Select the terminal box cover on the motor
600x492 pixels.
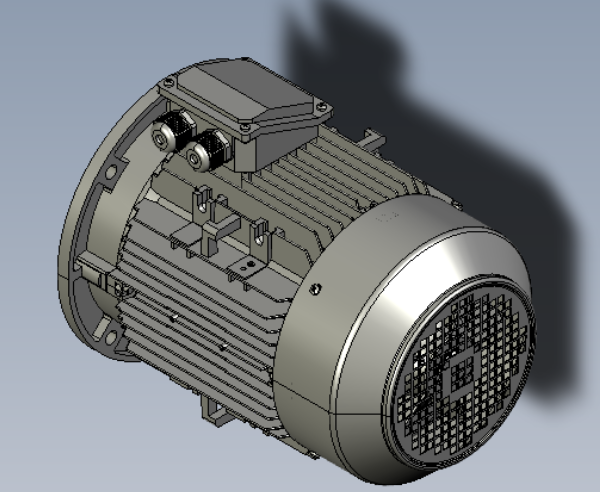click(245, 98)
